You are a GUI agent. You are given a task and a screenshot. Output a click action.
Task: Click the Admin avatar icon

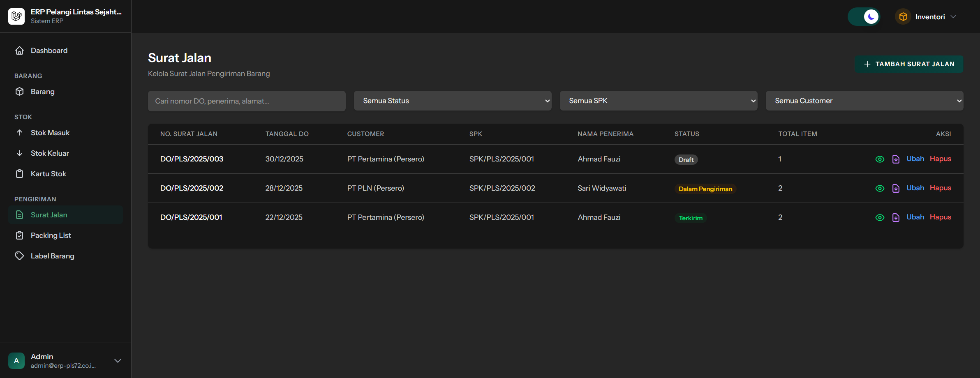(16, 361)
